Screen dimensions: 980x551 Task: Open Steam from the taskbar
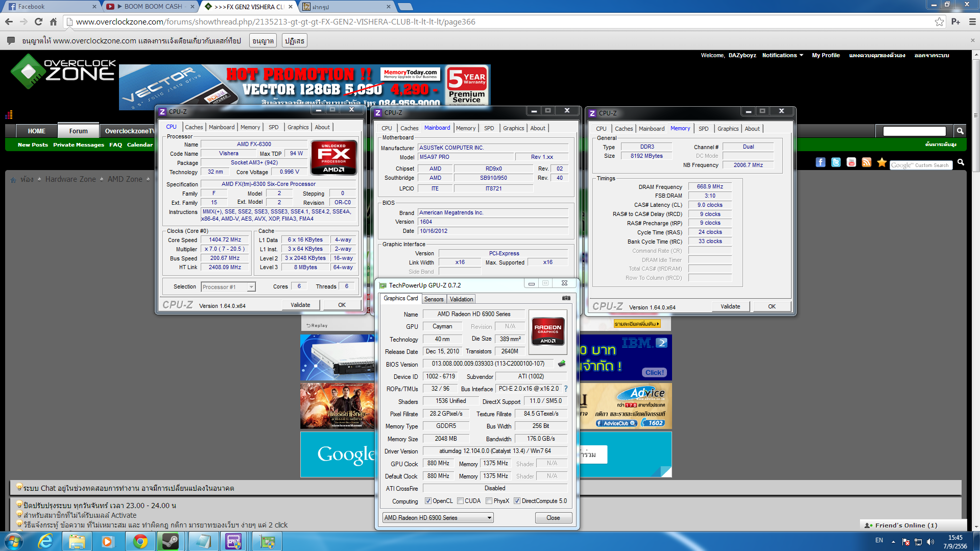pos(170,541)
